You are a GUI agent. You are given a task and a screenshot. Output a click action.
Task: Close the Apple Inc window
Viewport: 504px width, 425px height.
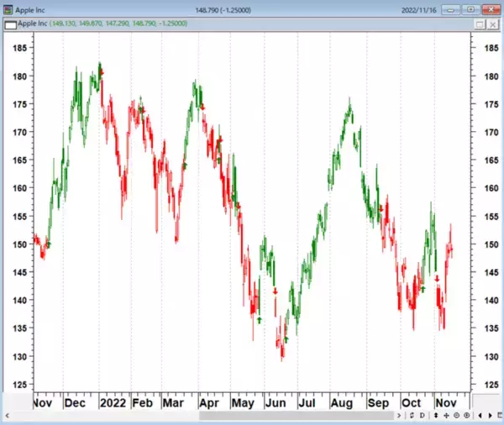coord(491,10)
